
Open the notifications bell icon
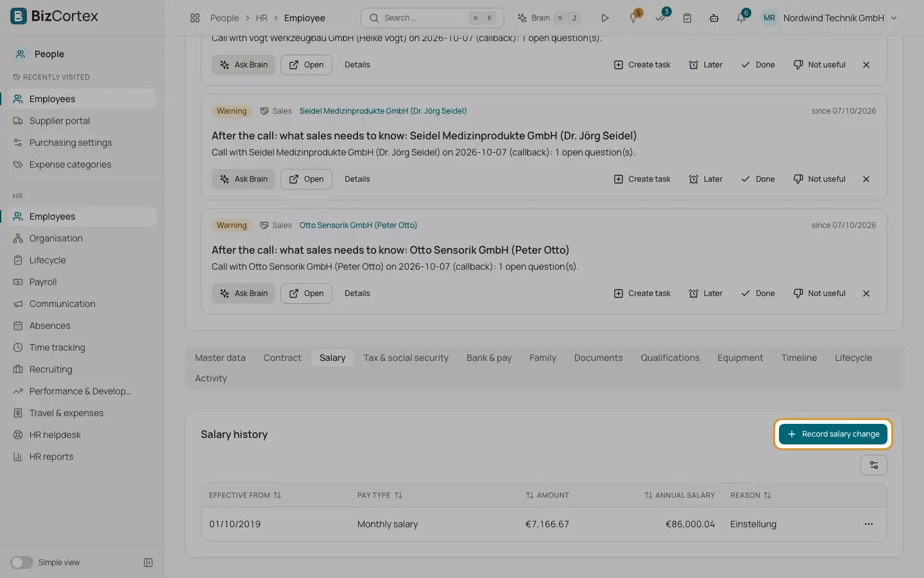coord(741,18)
